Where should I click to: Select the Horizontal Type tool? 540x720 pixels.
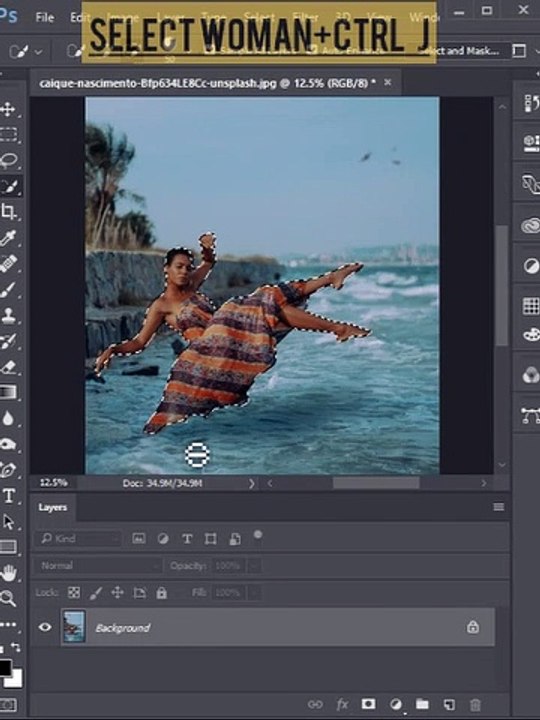tap(9, 496)
